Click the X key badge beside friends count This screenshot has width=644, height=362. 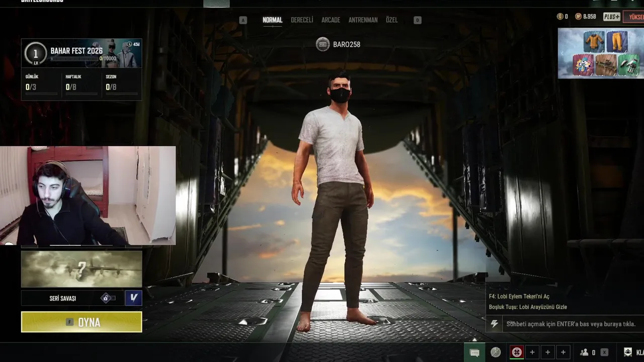pos(604,352)
